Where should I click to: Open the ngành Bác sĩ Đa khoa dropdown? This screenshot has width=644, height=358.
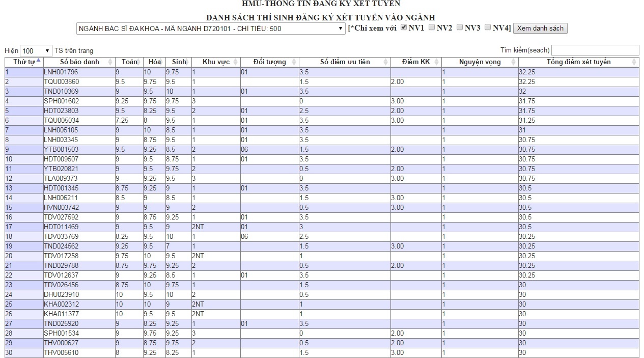(x=211, y=29)
